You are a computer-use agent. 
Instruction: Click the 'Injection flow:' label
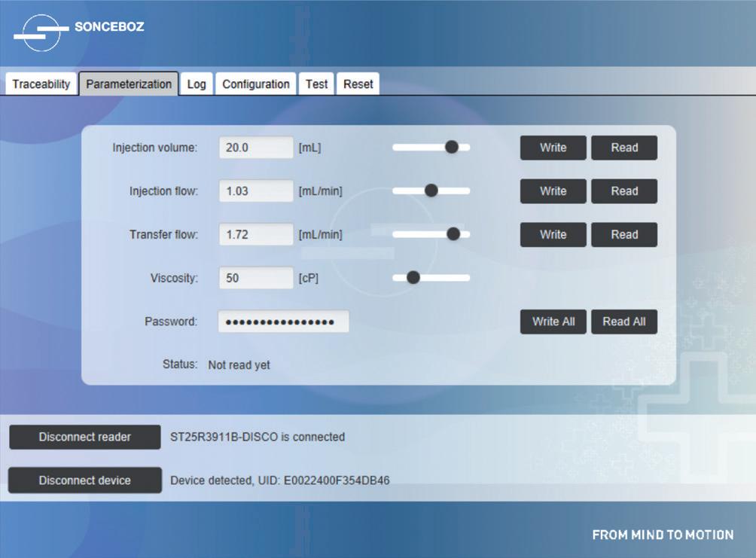(163, 191)
